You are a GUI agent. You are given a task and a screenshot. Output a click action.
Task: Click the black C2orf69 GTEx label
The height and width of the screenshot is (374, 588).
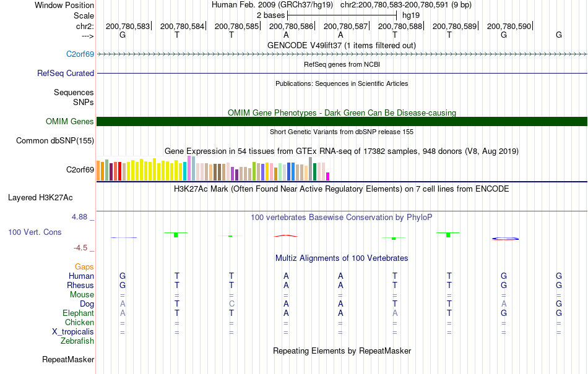click(x=80, y=169)
